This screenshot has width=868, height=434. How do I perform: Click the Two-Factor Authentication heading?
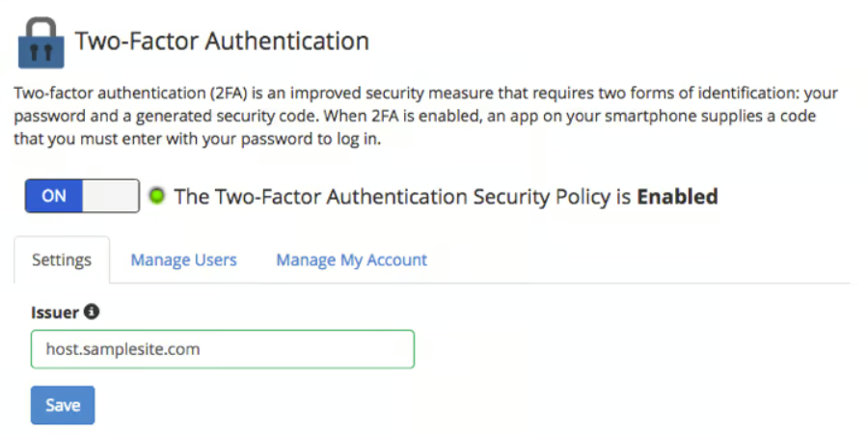coord(222,41)
